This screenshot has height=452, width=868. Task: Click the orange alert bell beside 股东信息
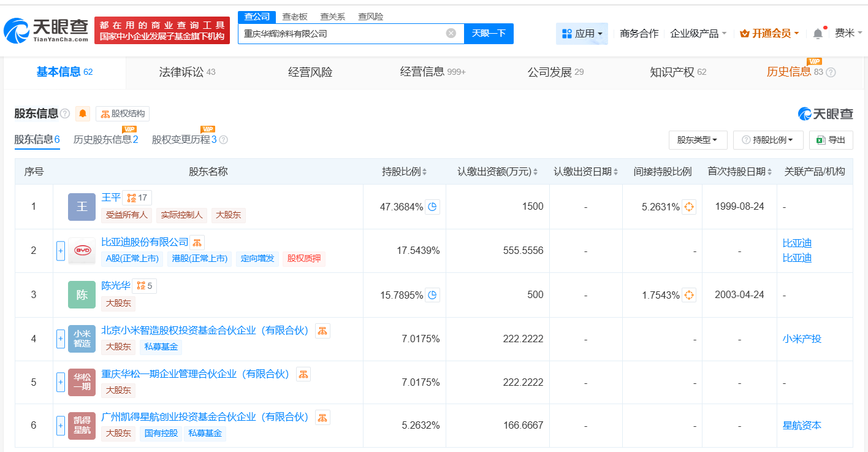(x=83, y=113)
